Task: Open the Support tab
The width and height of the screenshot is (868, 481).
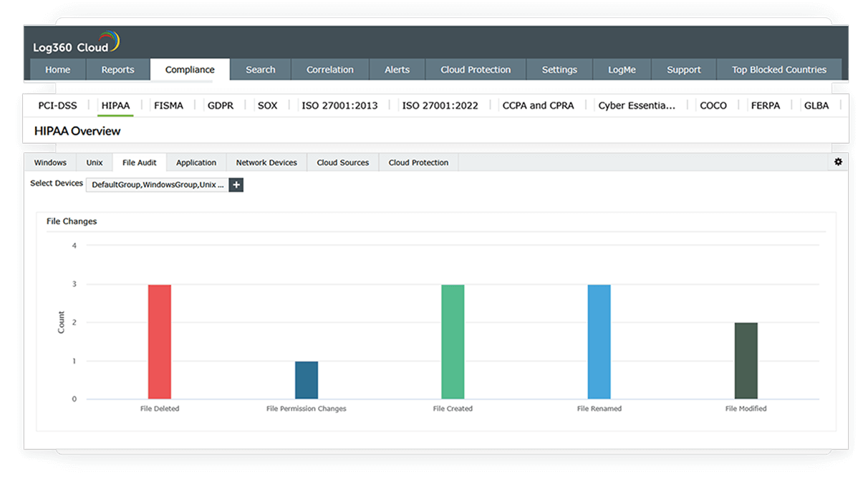Action: point(684,69)
